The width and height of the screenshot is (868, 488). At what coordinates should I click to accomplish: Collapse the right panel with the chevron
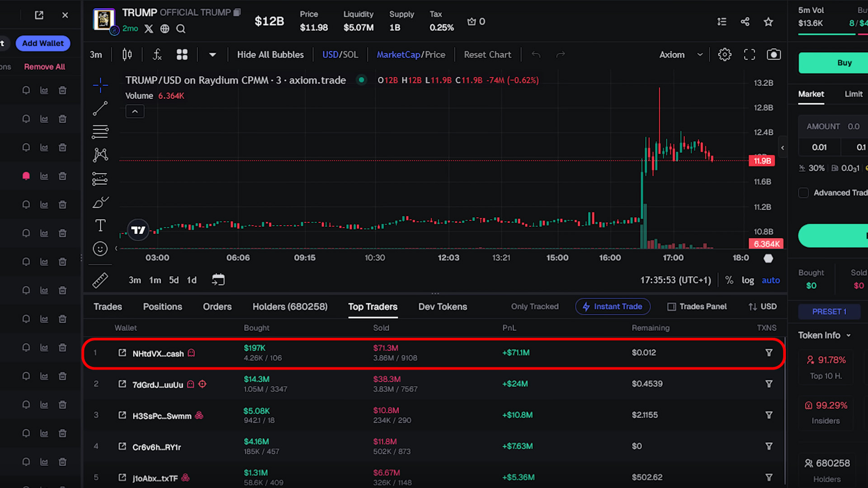coord(783,147)
